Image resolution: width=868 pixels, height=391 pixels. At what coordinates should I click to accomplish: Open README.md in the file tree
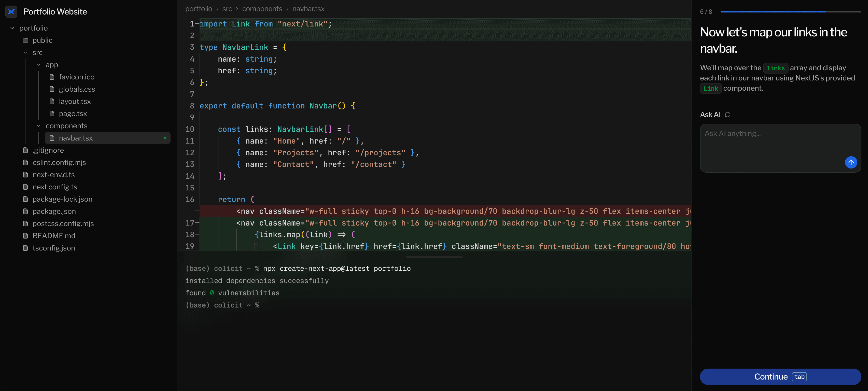coord(53,236)
